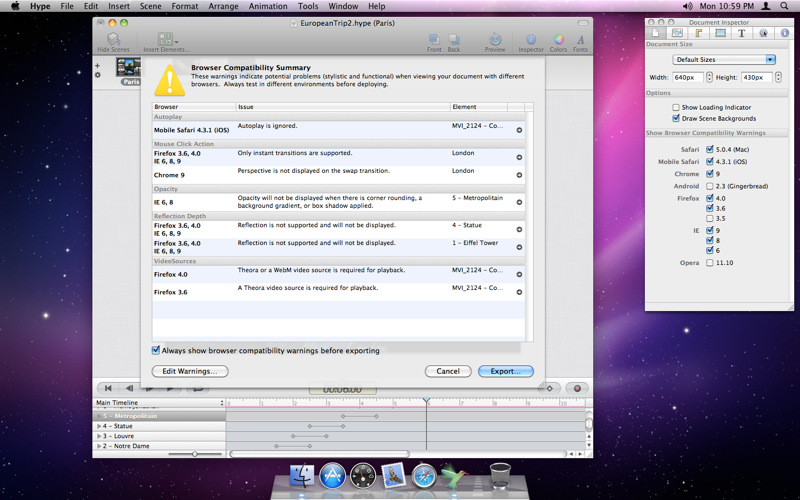Check the Android 2.3 Gingerbread checkbox
The image size is (800, 500).
coord(709,185)
